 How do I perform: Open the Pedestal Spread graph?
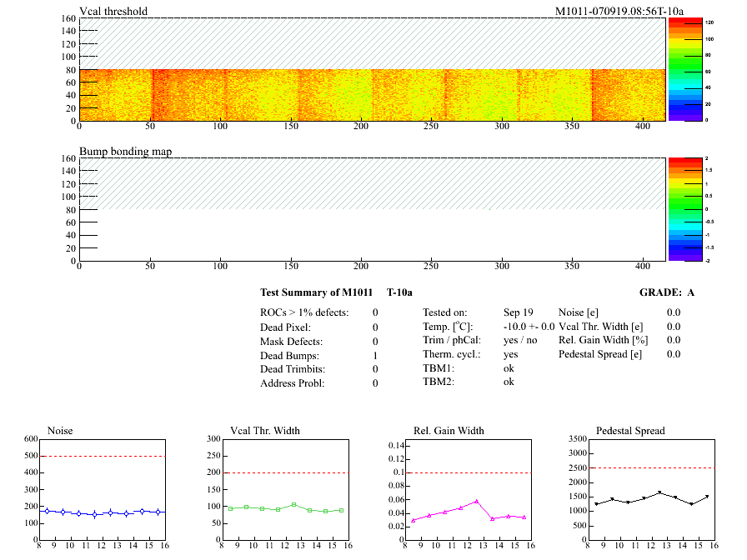coord(650,490)
